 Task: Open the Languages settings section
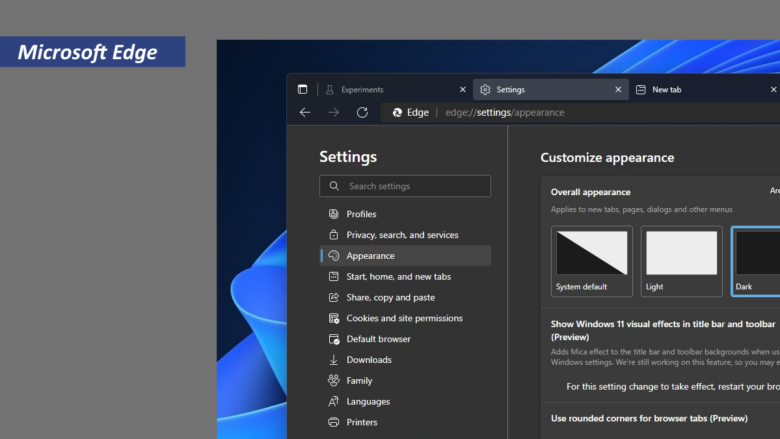(x=405, y=401)
